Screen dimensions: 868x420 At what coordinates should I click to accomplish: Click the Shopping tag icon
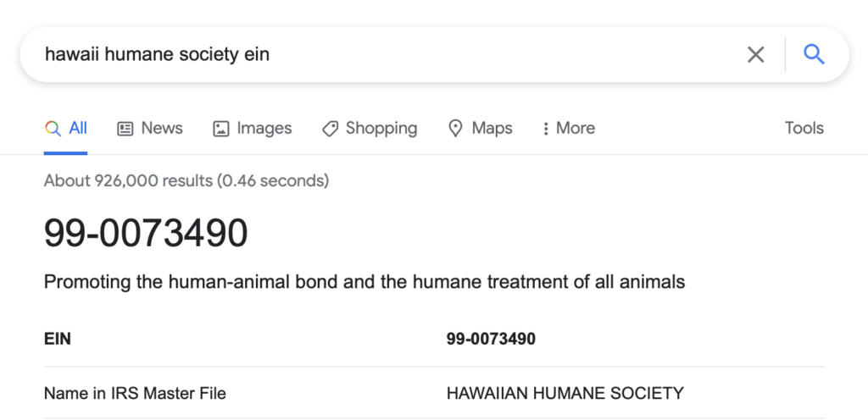tap(330, 129)
